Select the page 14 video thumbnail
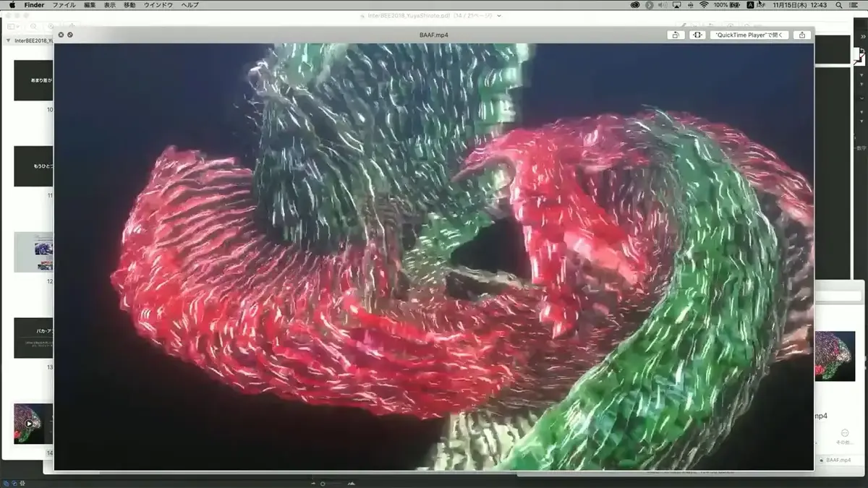Image resolution: width=868 pixels, height=488 pixels. (33, 424)
